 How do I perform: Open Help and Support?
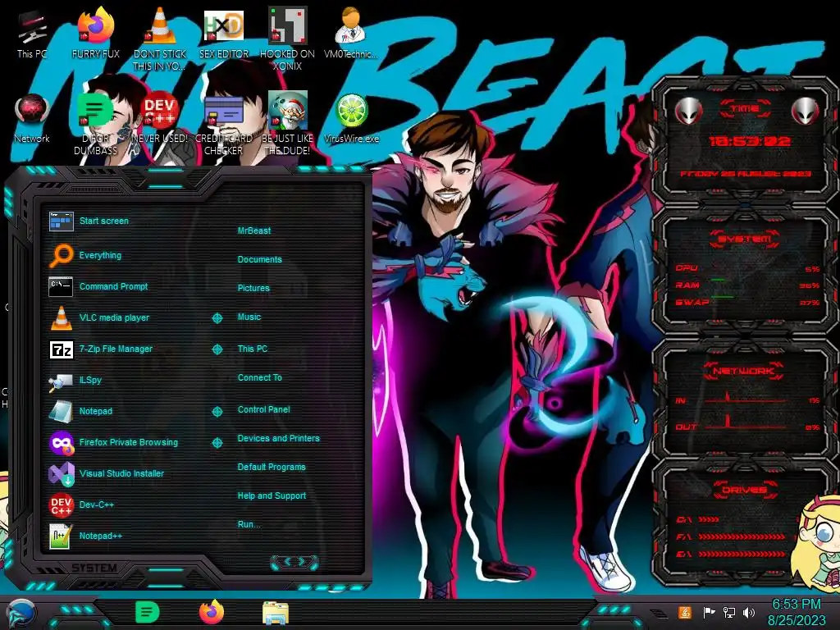272,496
